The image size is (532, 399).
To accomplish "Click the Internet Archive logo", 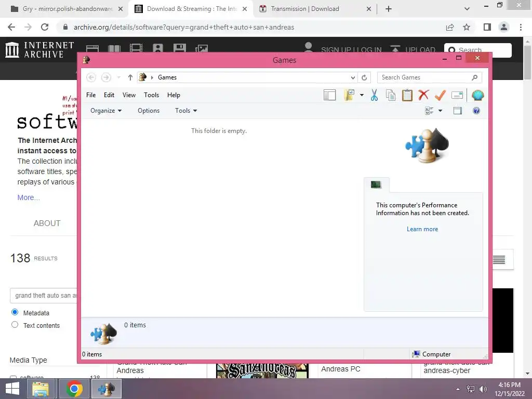I will [x=39, y=50].
